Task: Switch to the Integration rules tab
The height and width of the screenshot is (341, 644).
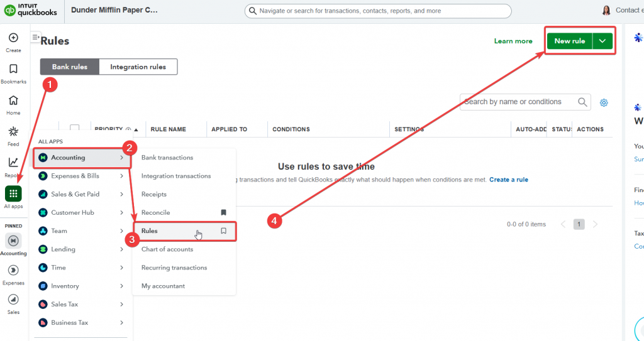Action: pos(138,67)
